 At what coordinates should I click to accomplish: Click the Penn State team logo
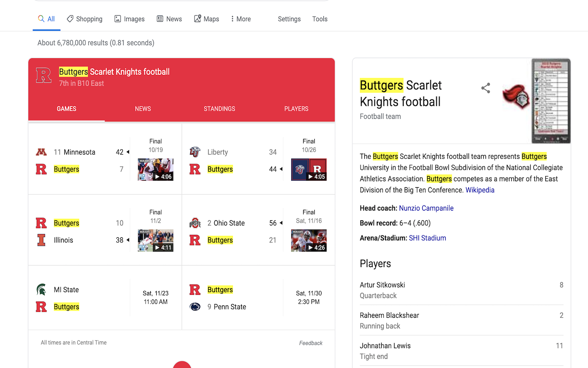(x=195, y=307)
